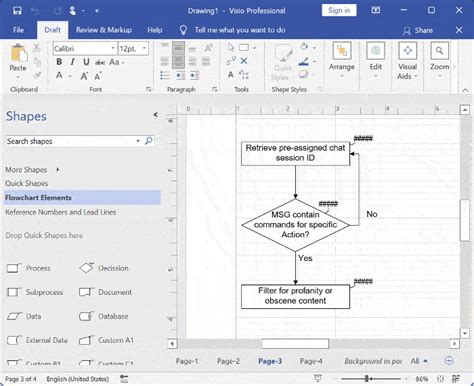474x386 pixels.
Task: Open the Calibri font name dropdown
Action: (x=113, y=49)
